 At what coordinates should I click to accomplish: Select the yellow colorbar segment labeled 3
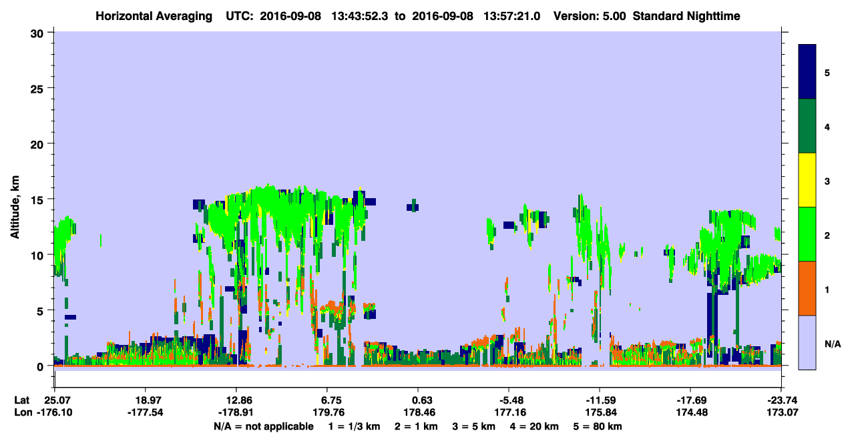807,180
